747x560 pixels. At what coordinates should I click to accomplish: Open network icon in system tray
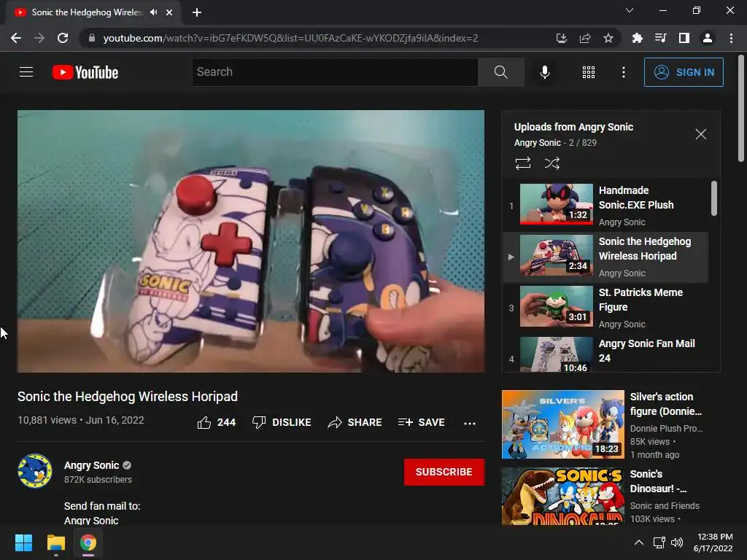[659, 542]
